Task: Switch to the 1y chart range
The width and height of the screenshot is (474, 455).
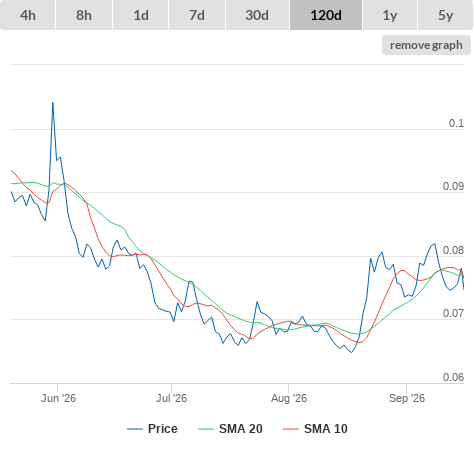Action: [x=390, y=15]
